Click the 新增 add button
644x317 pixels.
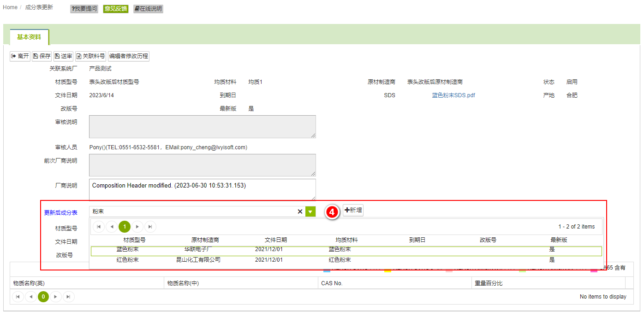click(x=353, y=210)
